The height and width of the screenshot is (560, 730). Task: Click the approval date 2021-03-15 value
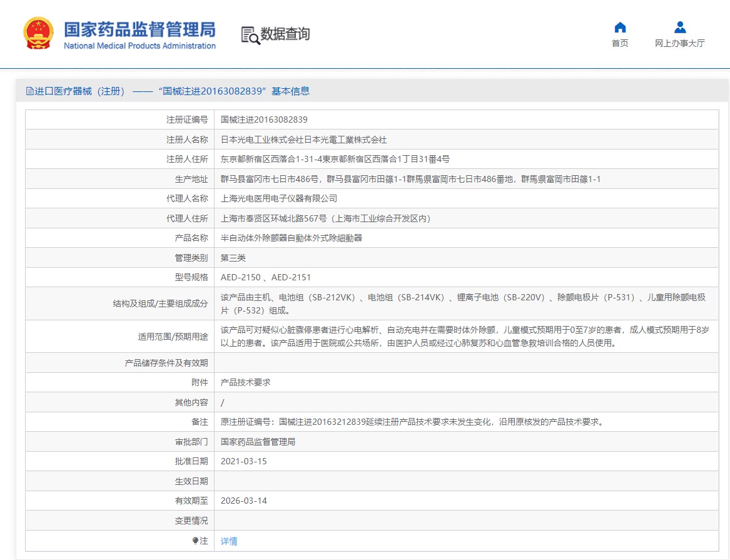pyautogui.click(x=244, y=461)
